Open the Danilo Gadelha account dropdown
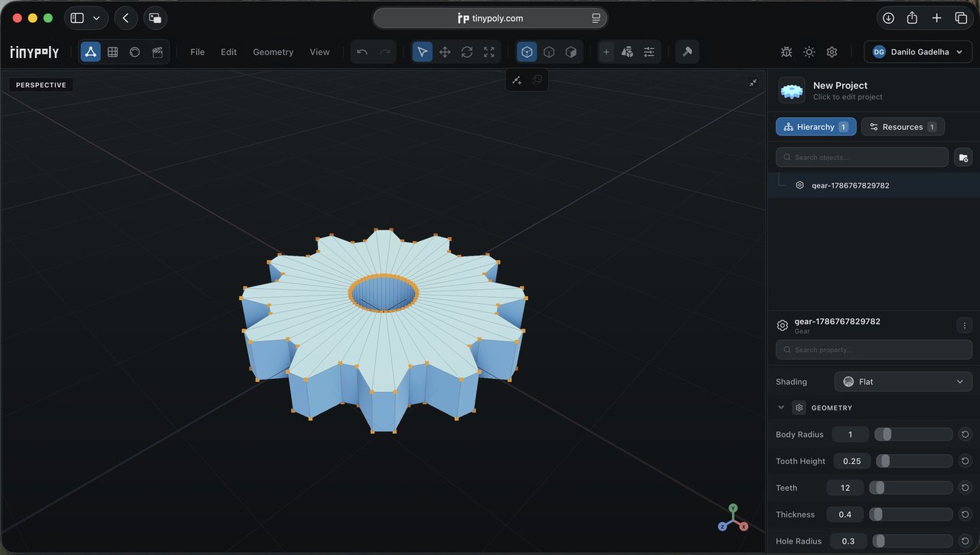980x555 pixels. (x=918, y=52)
